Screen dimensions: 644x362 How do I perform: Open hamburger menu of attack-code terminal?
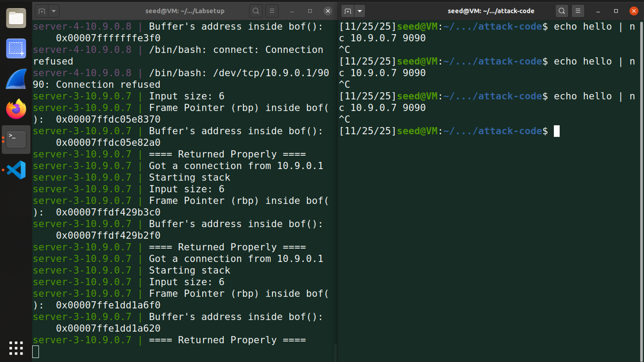[x=578, y=11]
